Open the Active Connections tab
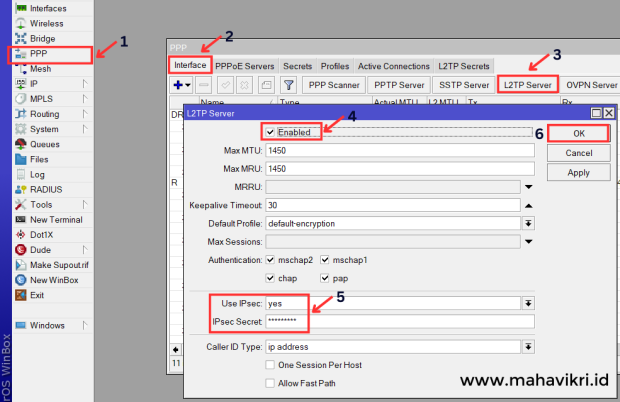This screenshot has width=620, height=402. click(393, 65)
